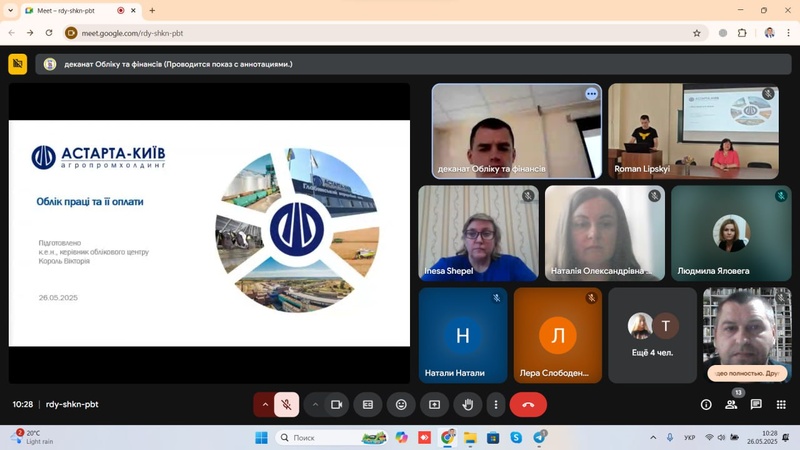Select the Inesa Shepel video tile
Image resolution: width=800 pixels, height=450 pixels.
pyautogui.click(x=479, y=233)
